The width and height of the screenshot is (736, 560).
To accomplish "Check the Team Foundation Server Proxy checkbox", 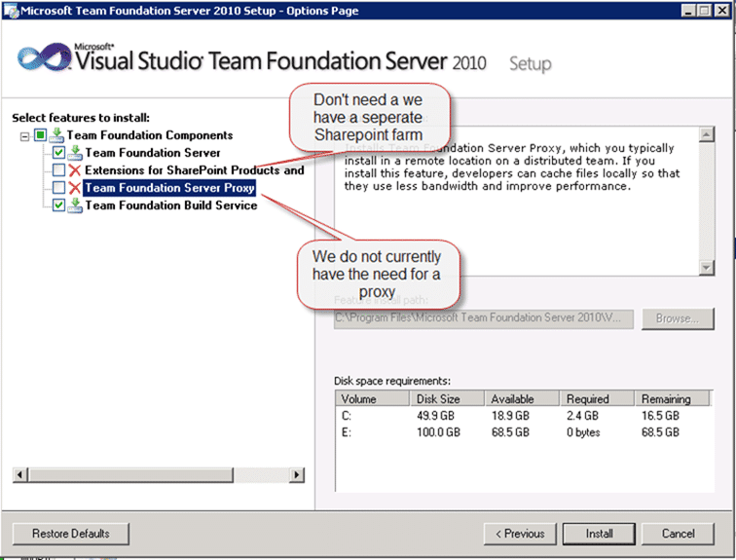I will pyautogui.click(x=58, y=188).
